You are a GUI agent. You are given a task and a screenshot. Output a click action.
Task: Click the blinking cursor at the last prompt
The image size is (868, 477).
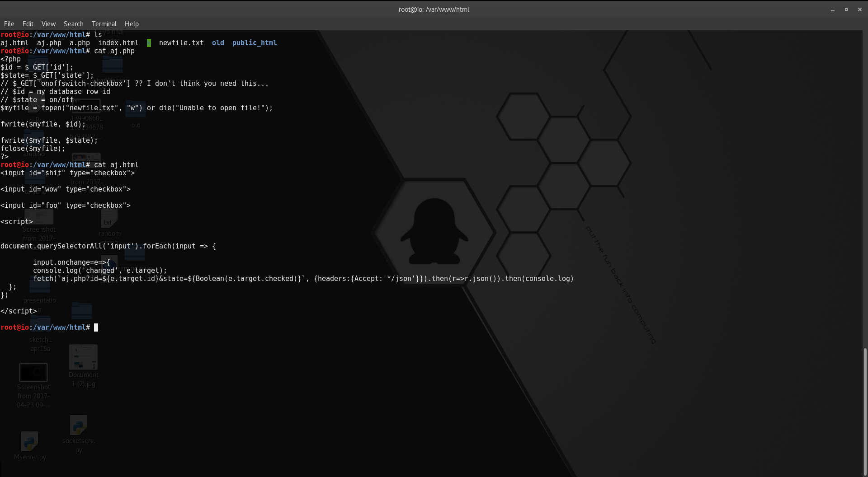[x=96, y=327]
